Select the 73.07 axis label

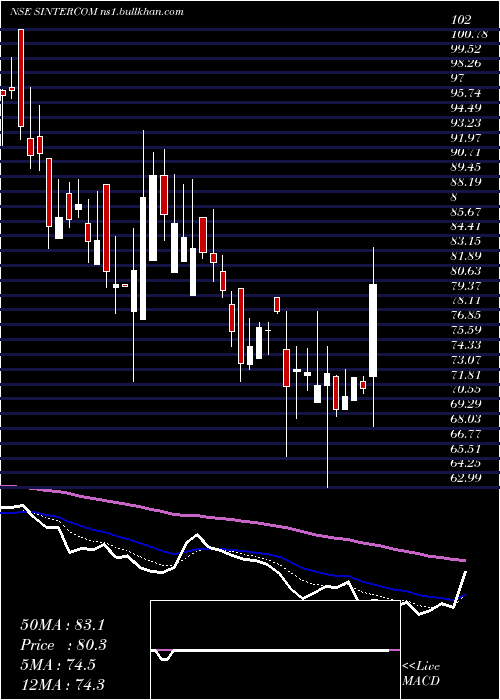tap(466, 359)
